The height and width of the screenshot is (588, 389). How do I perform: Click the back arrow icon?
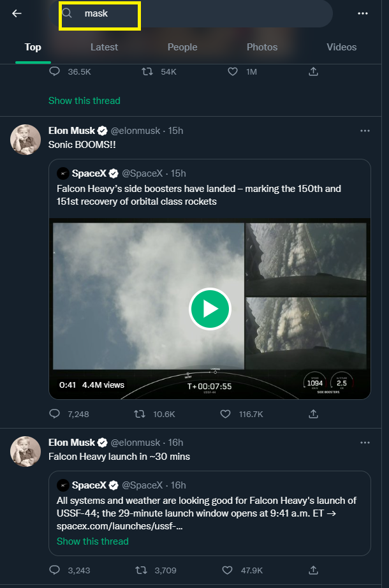coord(17,13)
